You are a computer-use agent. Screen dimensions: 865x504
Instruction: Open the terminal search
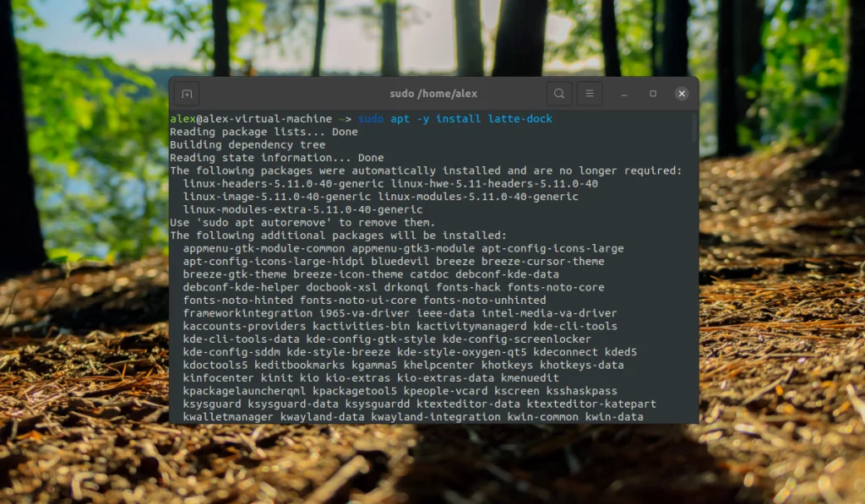(x=558, y=93)
